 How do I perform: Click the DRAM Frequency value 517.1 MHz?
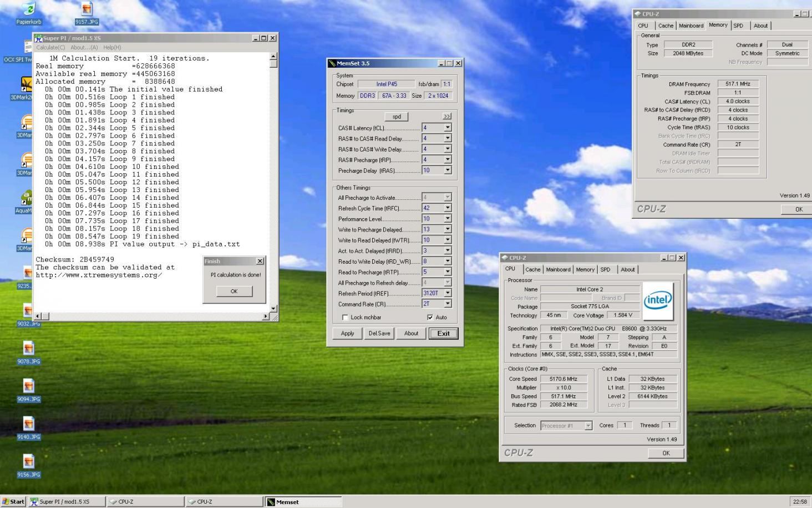(x=738, y=84)
